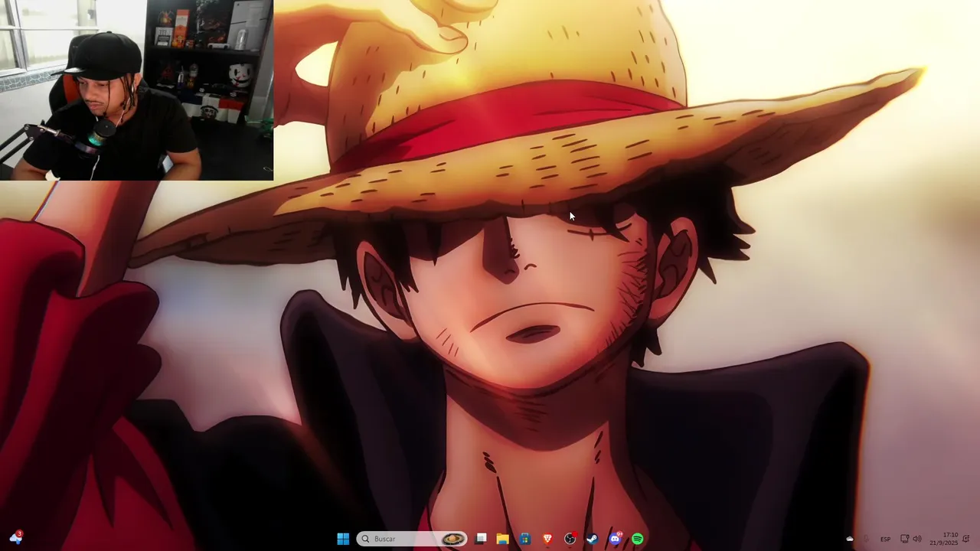Open the Saturn search highlight icon
Screen dimensions: 980x551
454,539
